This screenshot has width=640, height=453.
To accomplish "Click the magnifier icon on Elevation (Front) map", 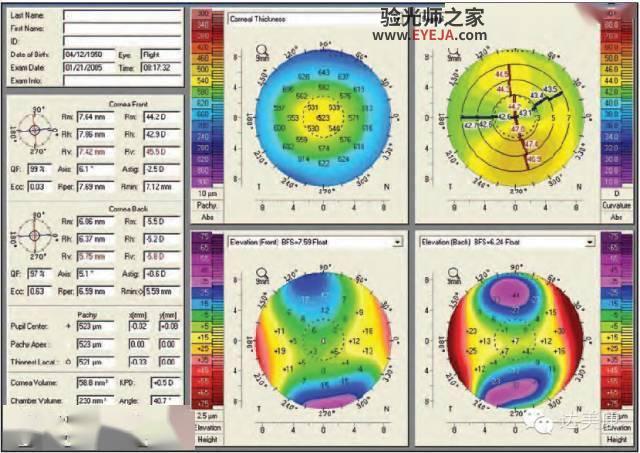I will pos(262,273).
